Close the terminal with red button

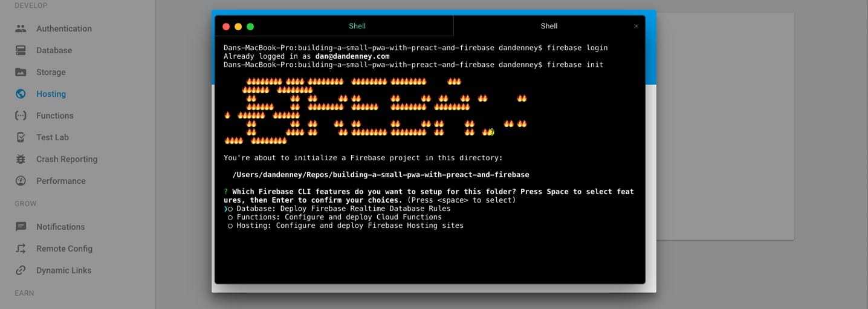[x=226, y=27]
